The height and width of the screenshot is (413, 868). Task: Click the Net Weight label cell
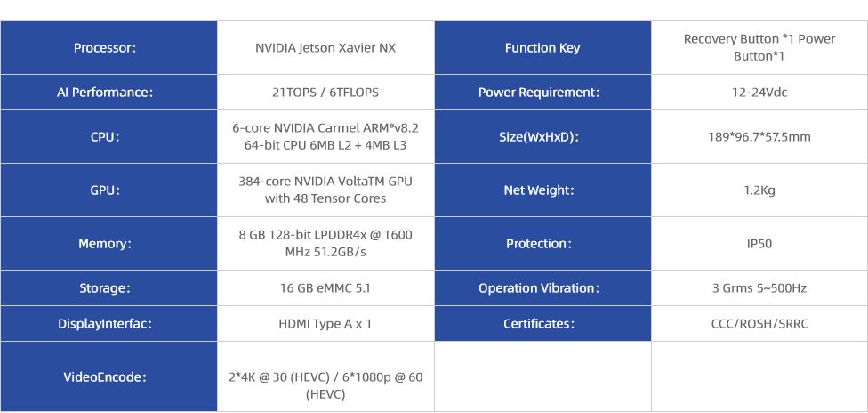[x=542, y=190]
